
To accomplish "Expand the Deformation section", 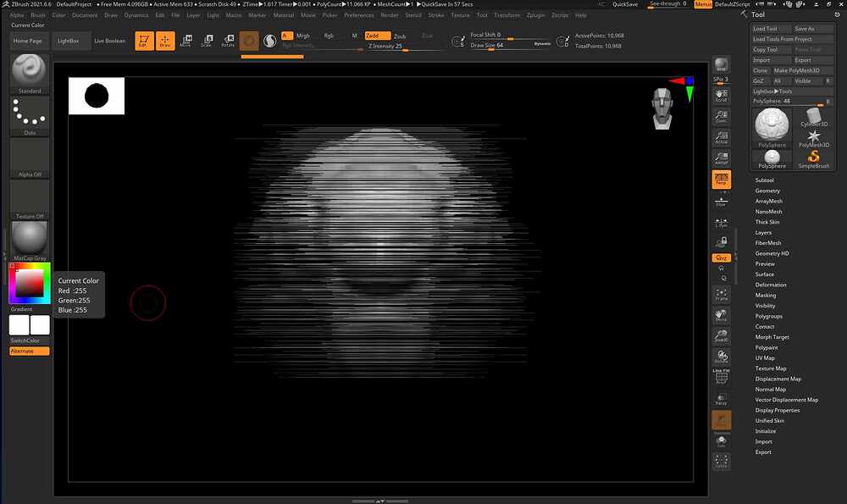I will [x=771, y=285].
